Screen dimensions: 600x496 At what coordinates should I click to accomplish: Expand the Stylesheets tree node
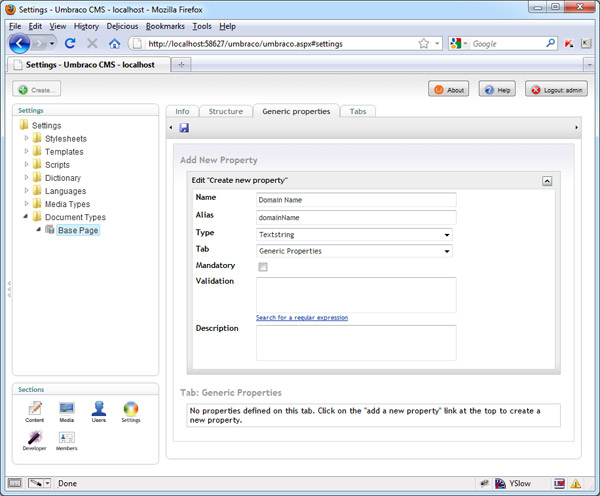(x=26, y=138)
